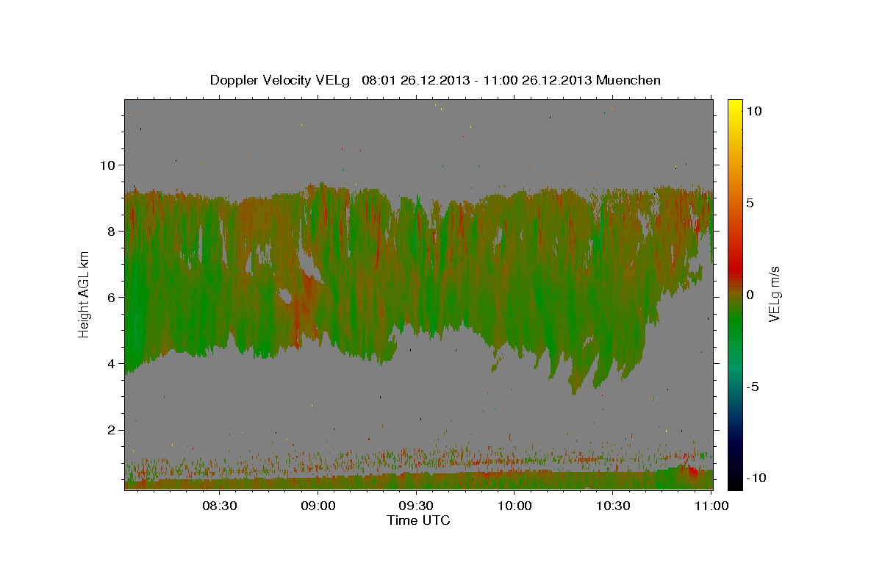The height and width of the screenshot is (588, 882).
Task: Select the 08:30 time axis label
Action: pos(219,506)
